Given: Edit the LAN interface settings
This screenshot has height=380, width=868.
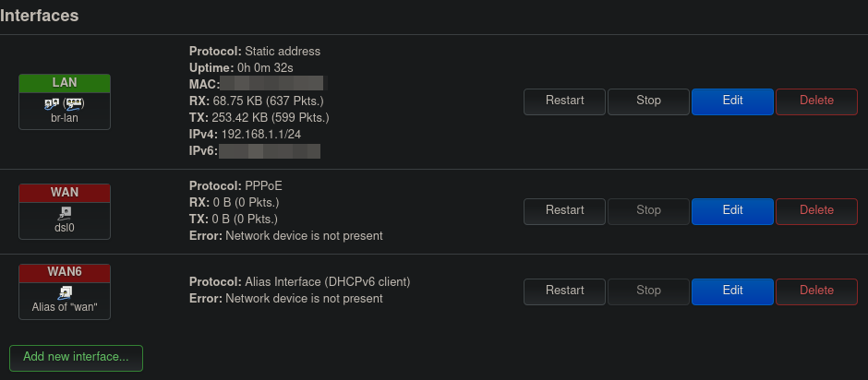Looking at the screenshot, I should pos(732,101).
